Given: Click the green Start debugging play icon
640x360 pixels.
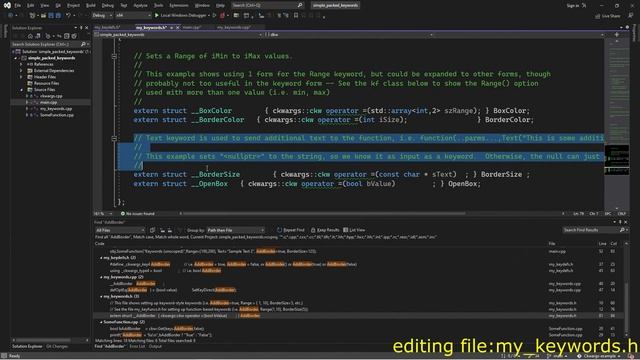Looking at the screenshot, I should click(156, 16).
